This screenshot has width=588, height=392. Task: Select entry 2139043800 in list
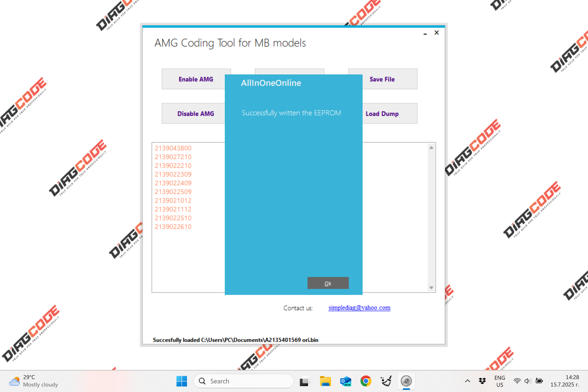[173, 148]
